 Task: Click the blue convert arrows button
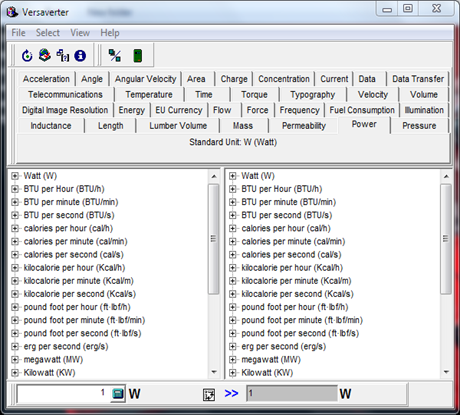coord(231,394)
